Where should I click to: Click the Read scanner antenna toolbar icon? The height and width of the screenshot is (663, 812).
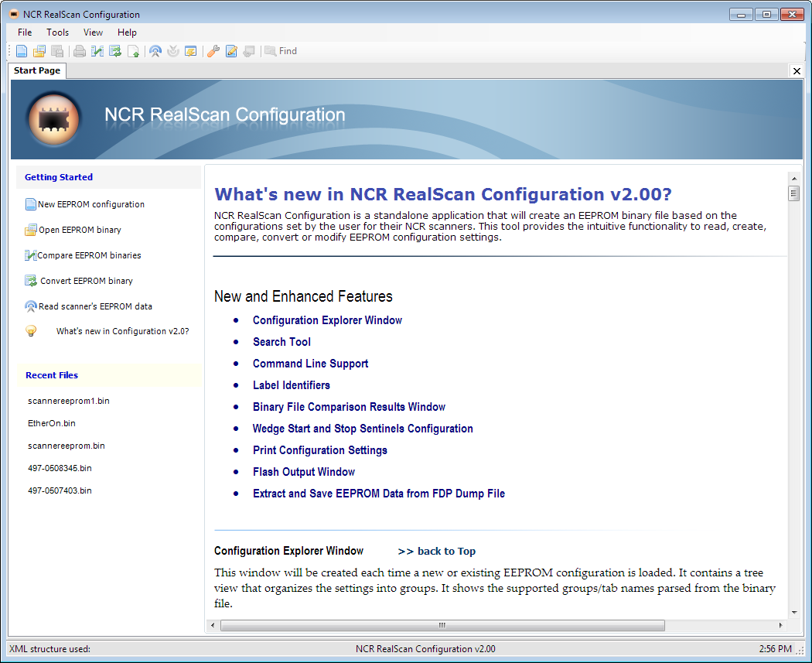tap(155, 51)
